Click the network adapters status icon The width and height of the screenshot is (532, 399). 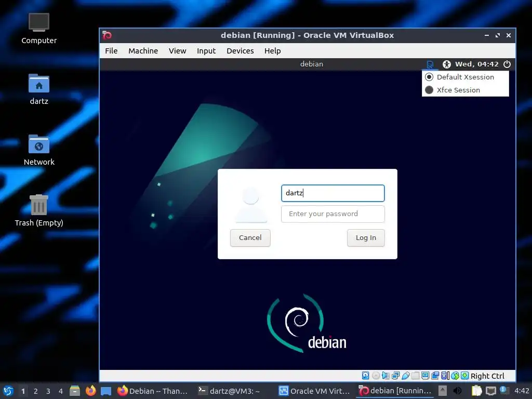click(395, 376)
